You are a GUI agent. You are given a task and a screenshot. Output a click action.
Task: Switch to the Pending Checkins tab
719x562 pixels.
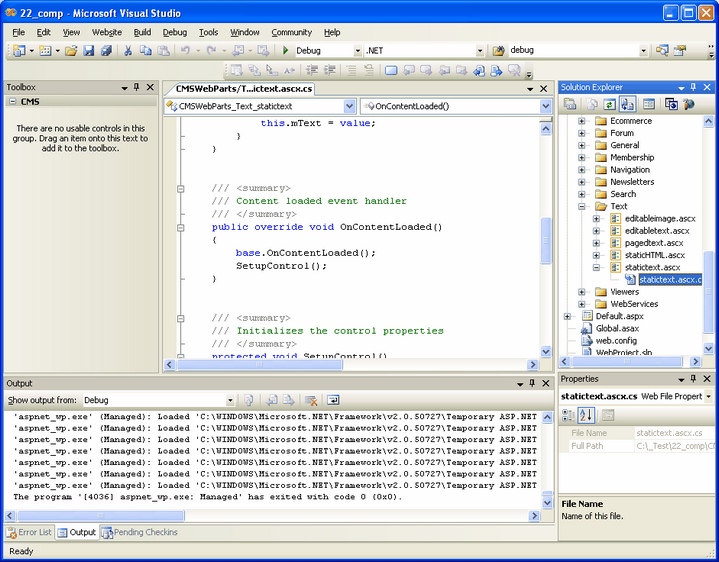point(139,532)
